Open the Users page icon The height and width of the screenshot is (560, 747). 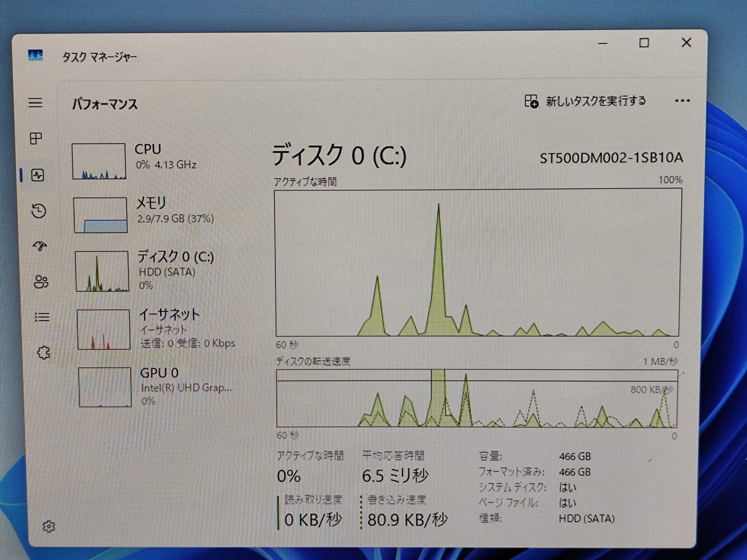[x=41, y=282]
